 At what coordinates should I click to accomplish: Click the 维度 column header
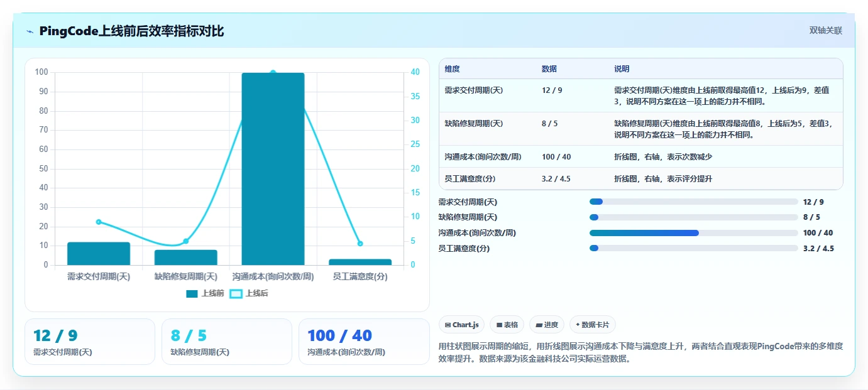point(452,69)
